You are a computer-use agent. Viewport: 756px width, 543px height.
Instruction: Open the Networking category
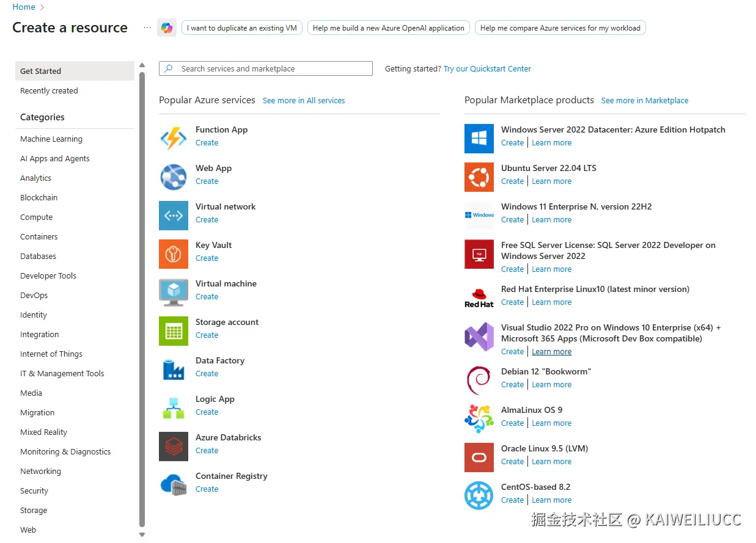coord(40,472)
